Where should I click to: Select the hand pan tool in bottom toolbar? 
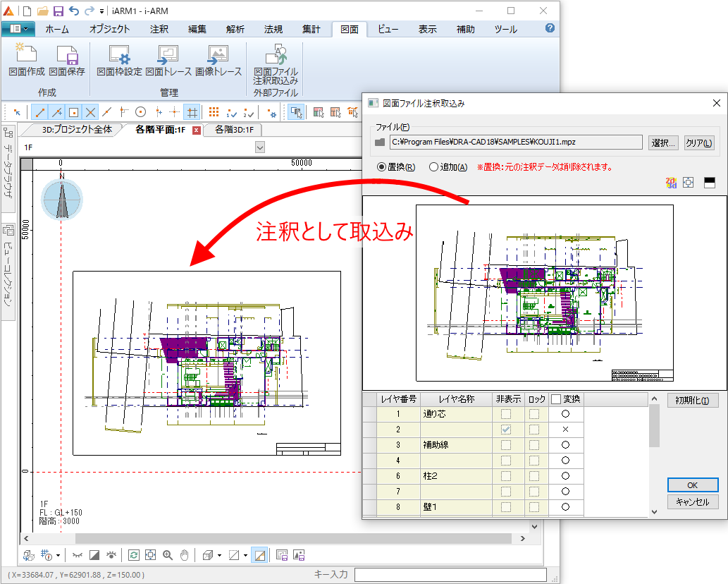click(185, 554)
